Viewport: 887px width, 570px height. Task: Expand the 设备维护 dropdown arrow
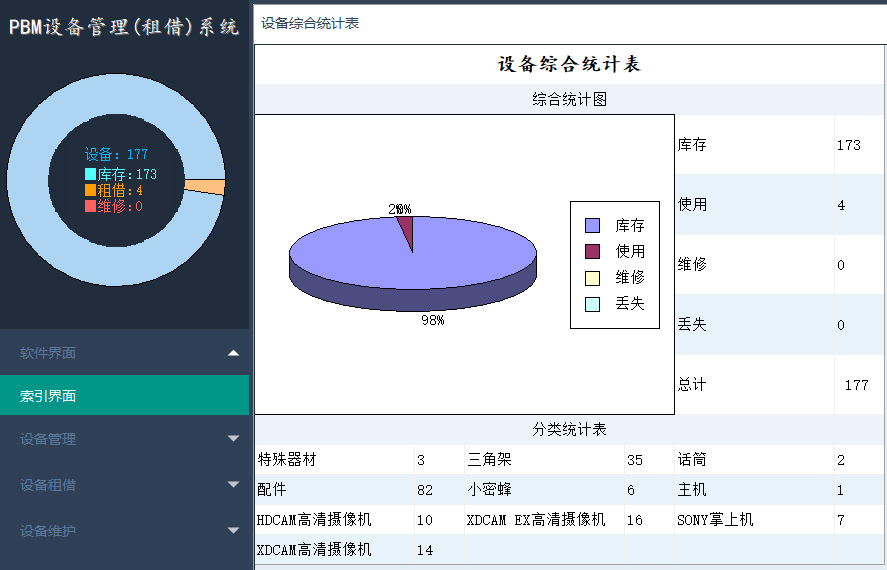pyautogui.click(x=233, y=531)
